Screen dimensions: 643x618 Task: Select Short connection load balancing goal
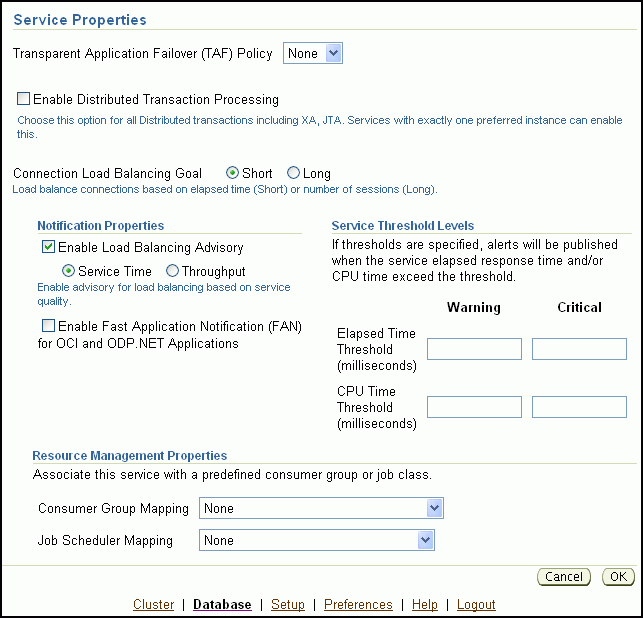coord(233,173)
